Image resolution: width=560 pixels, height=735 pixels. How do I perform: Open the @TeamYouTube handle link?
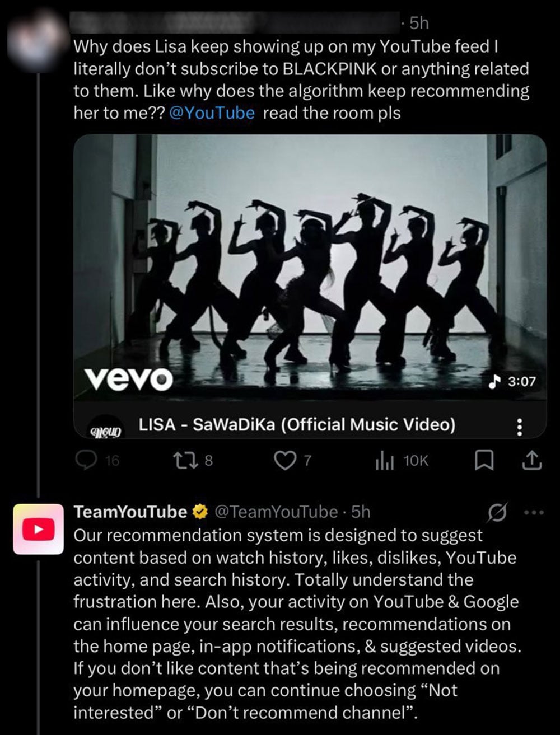(277, 512)
